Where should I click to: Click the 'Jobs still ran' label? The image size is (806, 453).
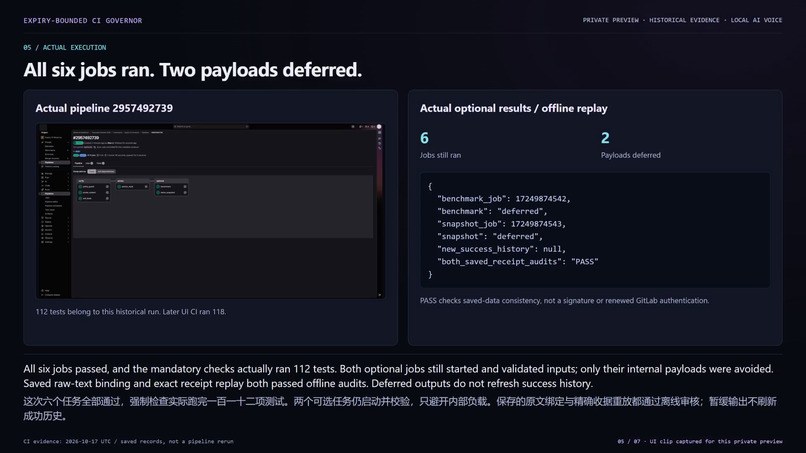tap(441, 155)
